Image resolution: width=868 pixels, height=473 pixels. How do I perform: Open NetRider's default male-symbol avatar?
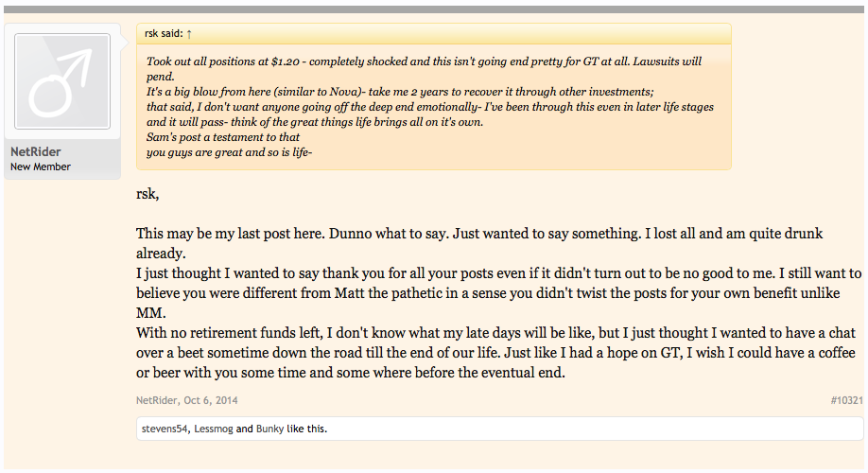click(62, 81)
